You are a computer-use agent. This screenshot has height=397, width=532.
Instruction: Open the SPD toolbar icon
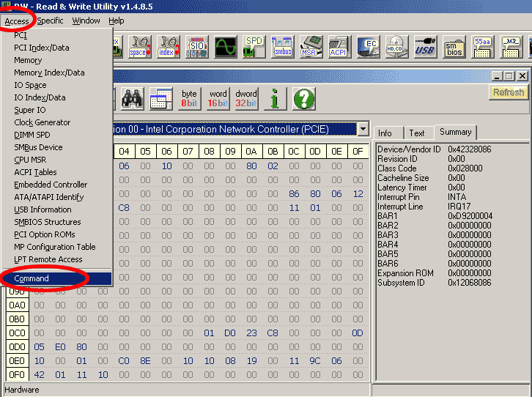(254, 47)
